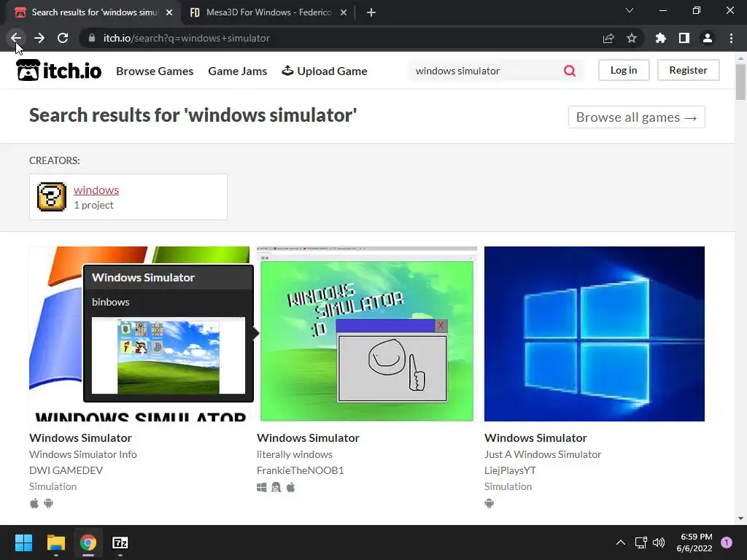Open the tab search chevron

[630, 10]
